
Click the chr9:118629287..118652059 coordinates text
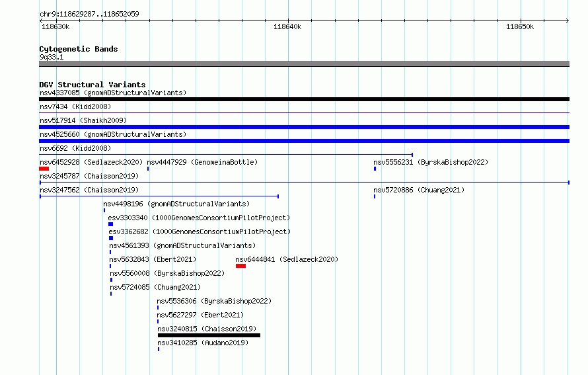pyautogui.click(x=89, y=14)
